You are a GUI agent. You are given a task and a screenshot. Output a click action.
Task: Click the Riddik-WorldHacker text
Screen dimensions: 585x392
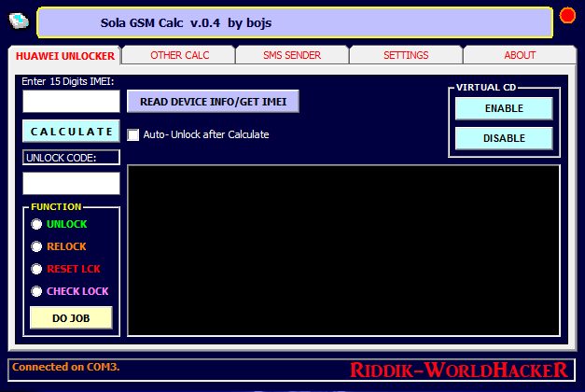(458, 371)
